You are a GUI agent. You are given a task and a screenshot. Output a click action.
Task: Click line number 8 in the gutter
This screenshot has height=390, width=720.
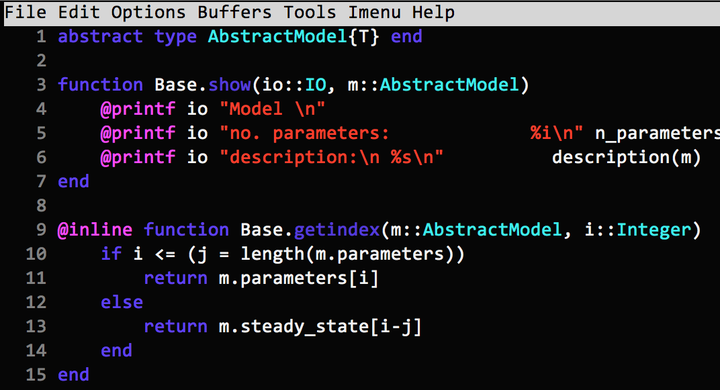[x=41, y=205]
